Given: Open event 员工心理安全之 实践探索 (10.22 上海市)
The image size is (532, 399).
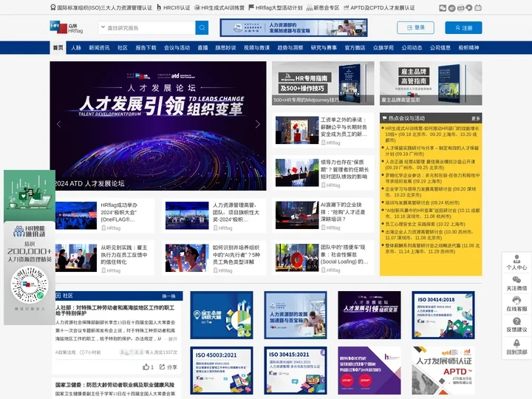Looking at the screenshot, I should [425, 224].
